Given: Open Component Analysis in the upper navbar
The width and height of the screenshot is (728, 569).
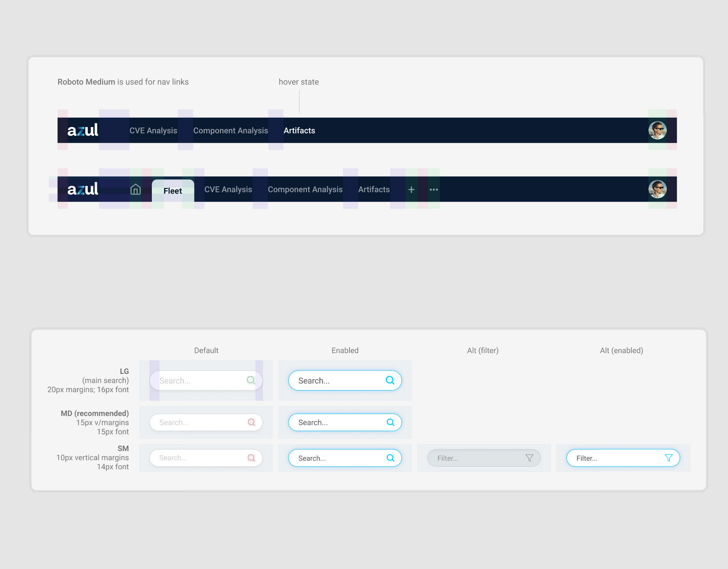Looking at the screenshot, I should (x=231, y=131).
